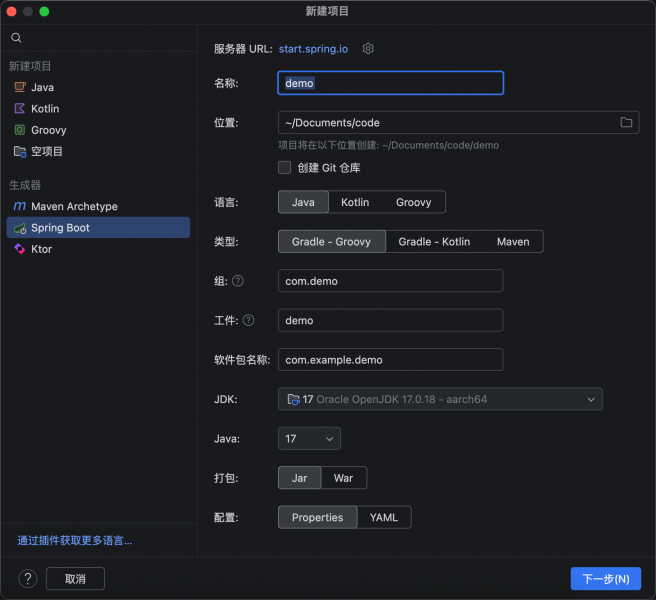The image size is (656, 600).
Task: Select Groovy in the new project list
Action: coord(98,130)
